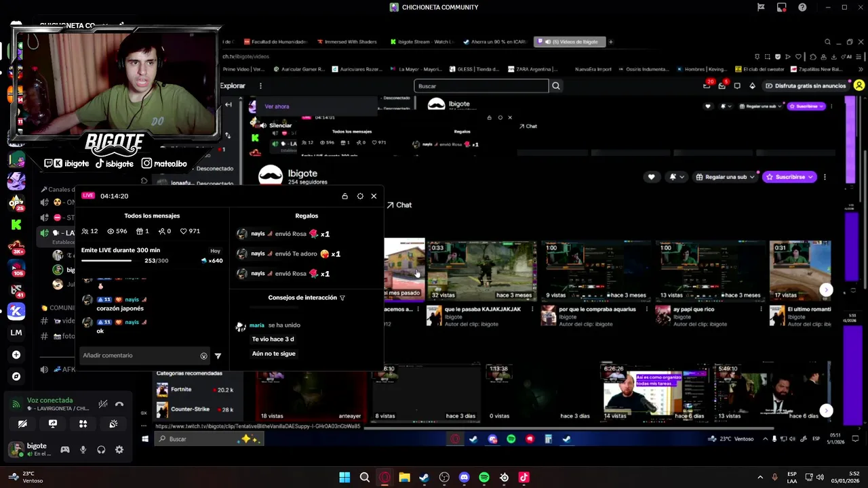Open Discord user settings gear
Viewport: 868px width, 488px height.
pos(119,449)
